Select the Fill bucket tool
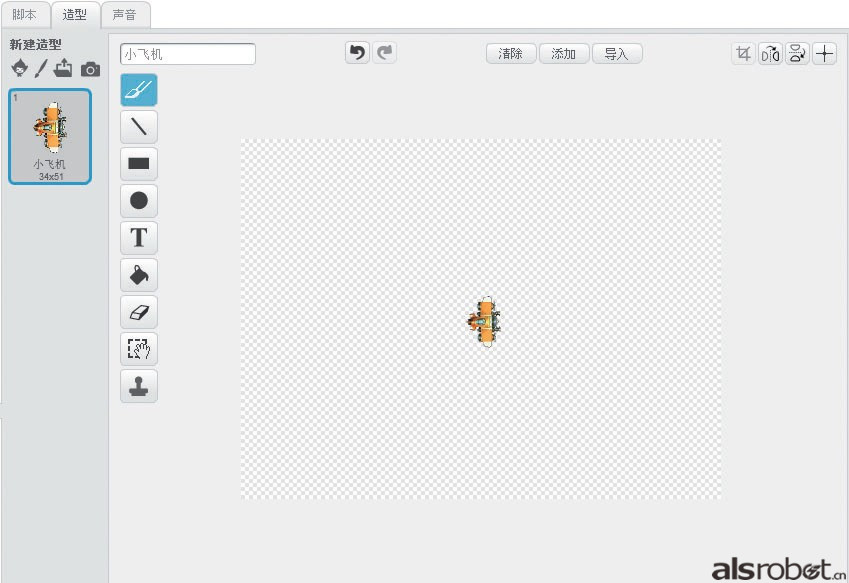Viewport: 849px width, 583px height. coord(139,275)
